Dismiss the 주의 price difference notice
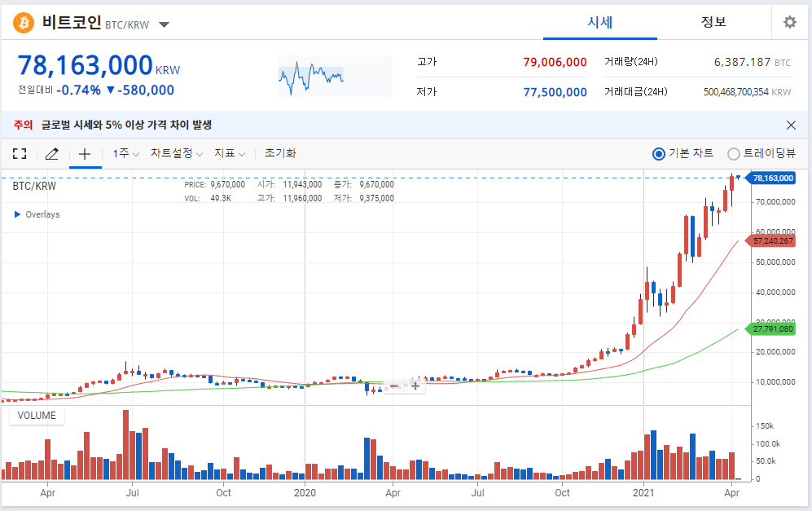Screen dimensions: 812x511 (x=791, y=125)
